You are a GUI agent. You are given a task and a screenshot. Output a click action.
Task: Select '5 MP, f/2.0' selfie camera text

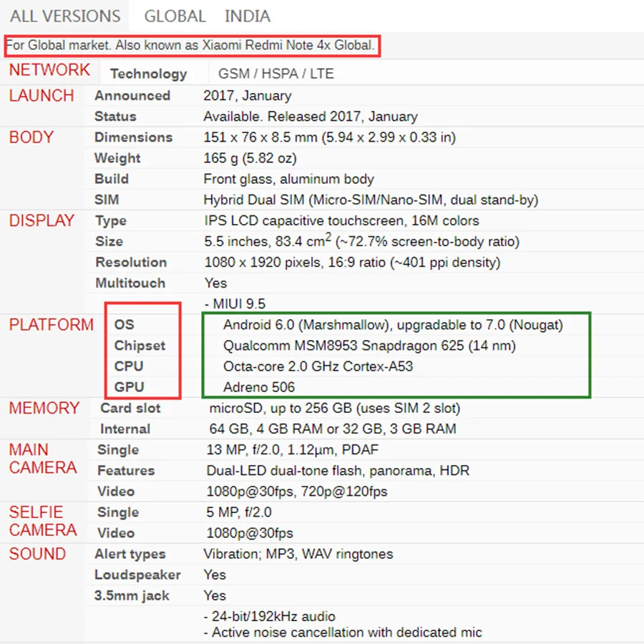[x=239, y=512]
